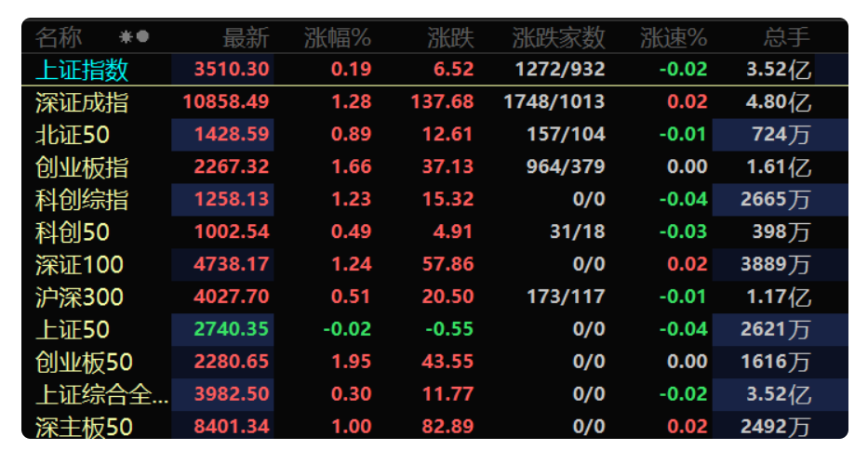The height and width of the screenshot is (450, 868).
Task: Click the change value 37.13
Action: (x=447, y=166)
